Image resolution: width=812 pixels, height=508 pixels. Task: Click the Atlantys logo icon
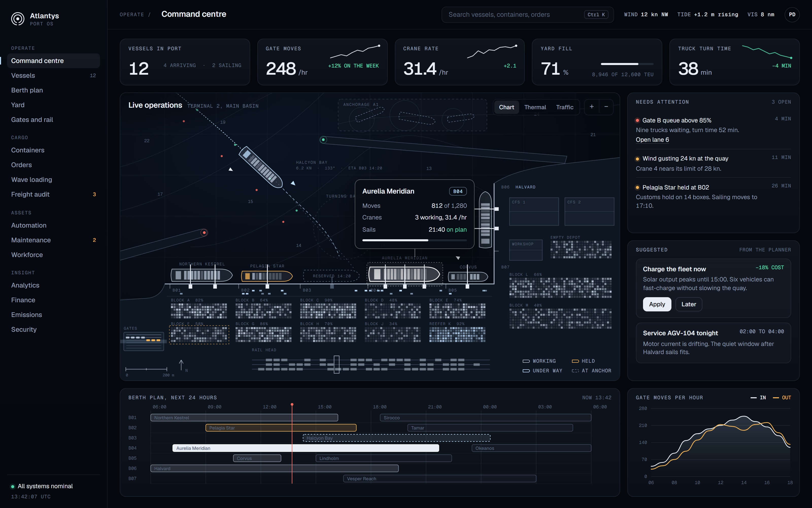pos(18,19)
